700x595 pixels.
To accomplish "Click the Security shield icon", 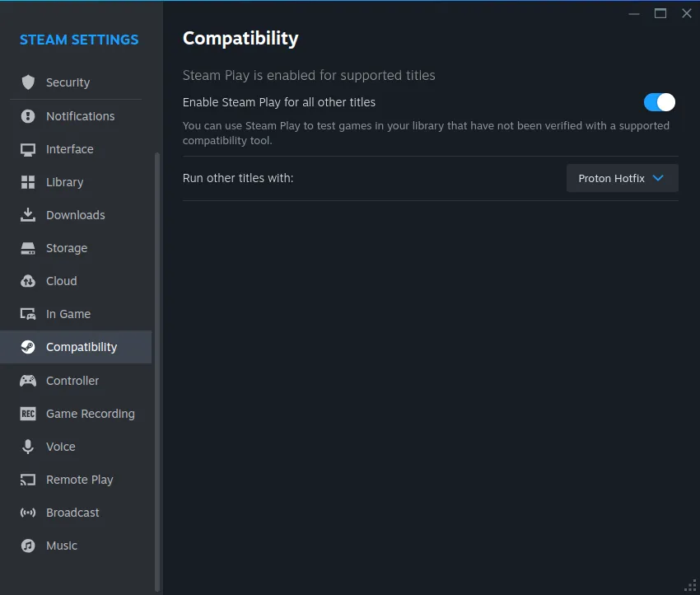I will click(28, 82).
